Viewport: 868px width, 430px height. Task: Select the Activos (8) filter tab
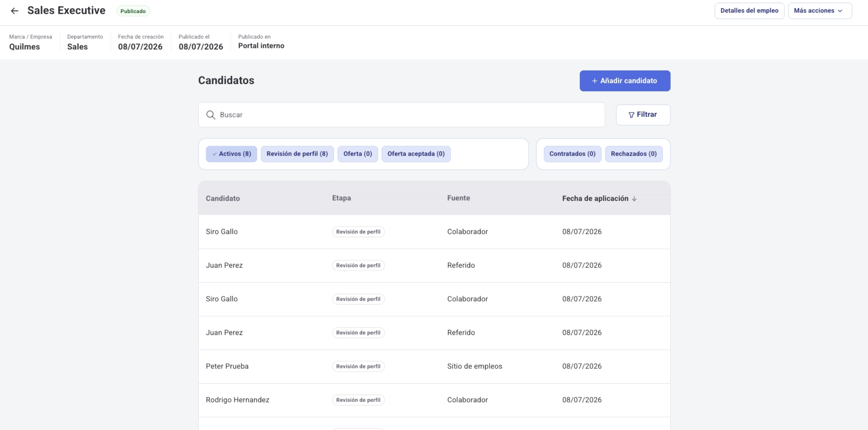pyautogui.click(x=231, y=154)
